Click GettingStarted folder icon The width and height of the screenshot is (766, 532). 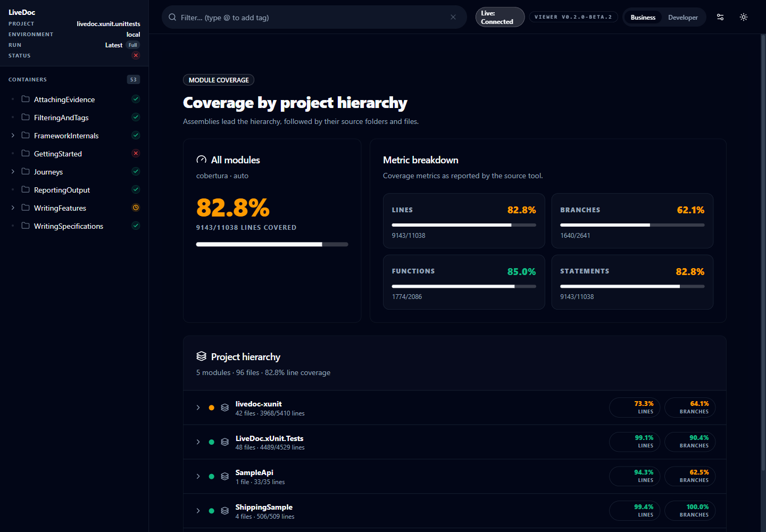click(x=26, y=153)
